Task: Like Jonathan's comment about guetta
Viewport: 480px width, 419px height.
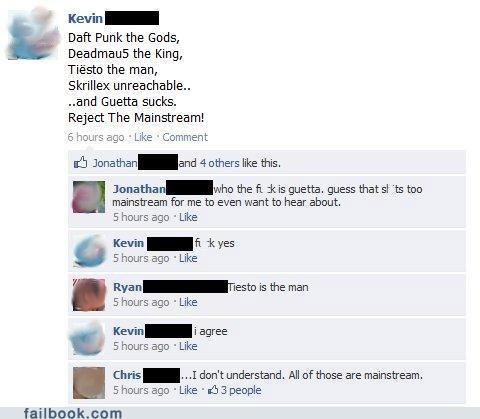Action: point(188,217)
